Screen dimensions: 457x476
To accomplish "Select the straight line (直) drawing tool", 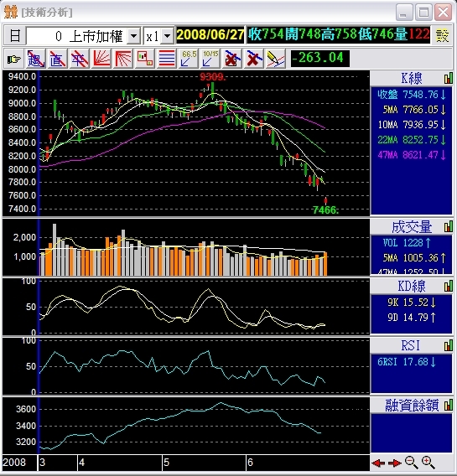I will coord(57,59).
